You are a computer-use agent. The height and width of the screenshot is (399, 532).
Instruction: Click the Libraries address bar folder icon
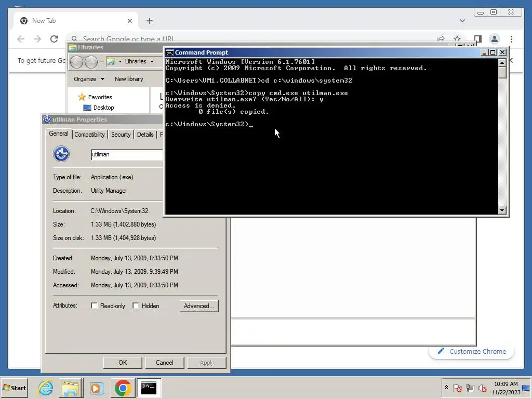[x=111, y=61]
